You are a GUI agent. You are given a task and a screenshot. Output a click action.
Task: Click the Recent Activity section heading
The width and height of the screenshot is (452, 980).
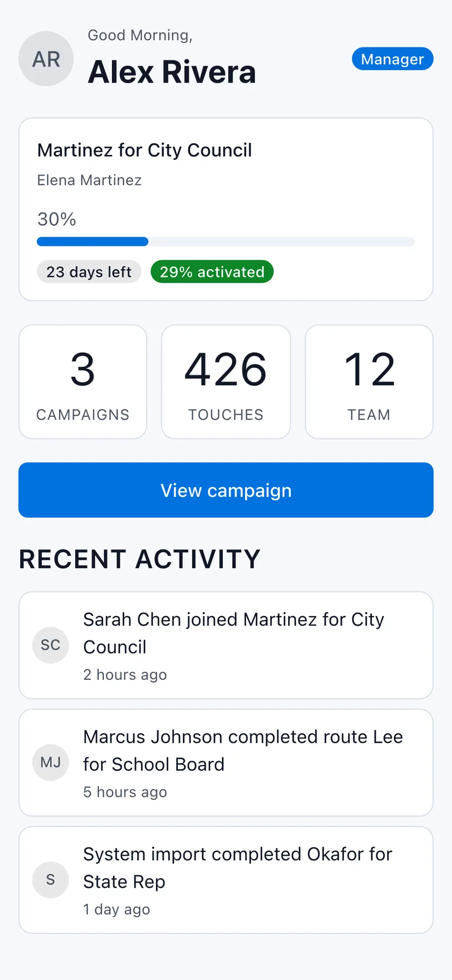(x=140, y=559)
